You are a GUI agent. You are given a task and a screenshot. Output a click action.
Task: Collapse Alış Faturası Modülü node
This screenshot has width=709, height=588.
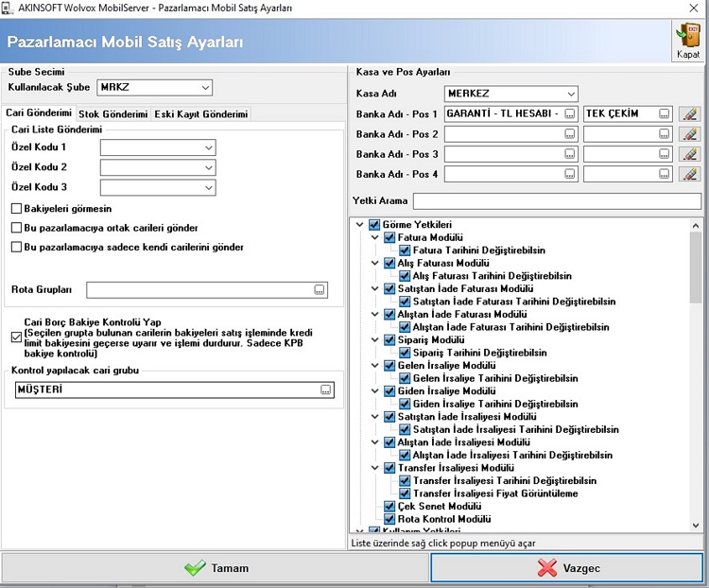coord(375,263)
